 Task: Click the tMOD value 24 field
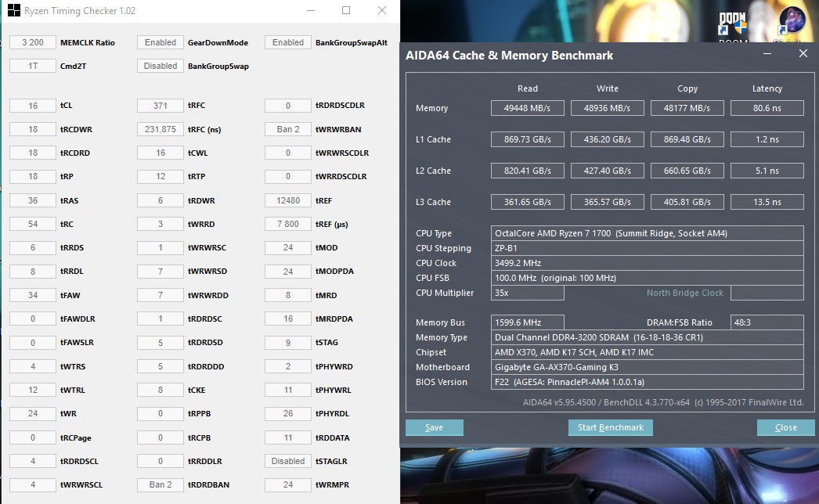pyautogui.click(x=288, y=247)
